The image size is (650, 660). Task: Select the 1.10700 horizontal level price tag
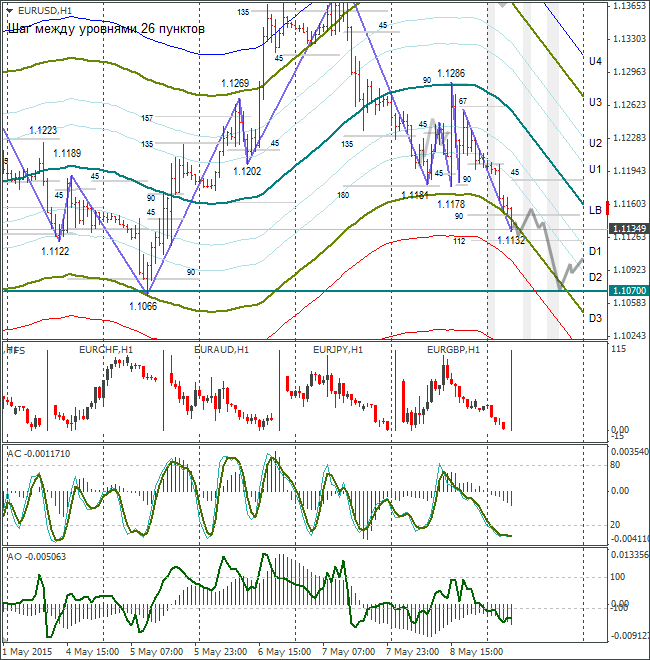[629, 290]
